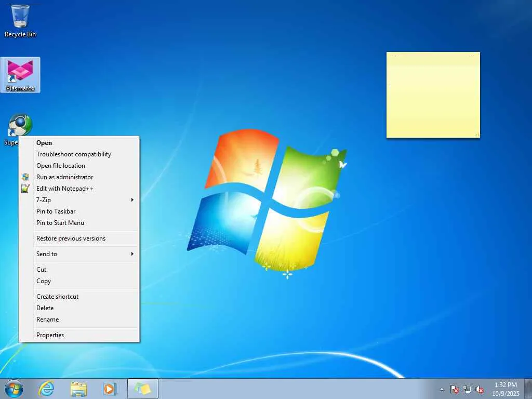Expand the Send to submenu arrow

coord(132,254)
